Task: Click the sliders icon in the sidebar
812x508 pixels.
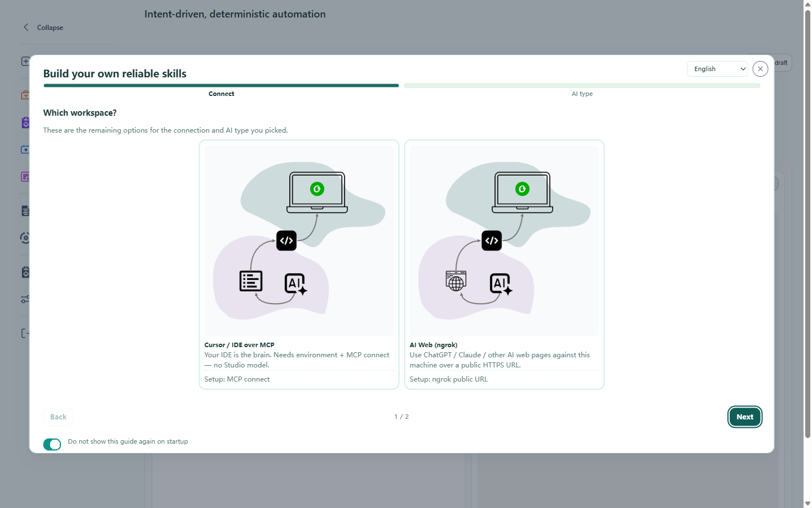Action: [25, 299]
